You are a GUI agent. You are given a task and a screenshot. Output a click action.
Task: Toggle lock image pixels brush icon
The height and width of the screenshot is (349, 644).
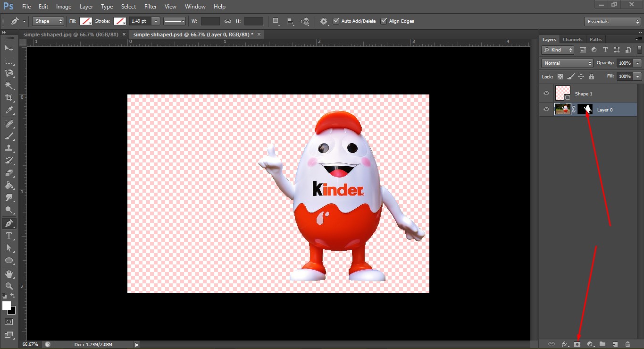click(x=571, y=77)
